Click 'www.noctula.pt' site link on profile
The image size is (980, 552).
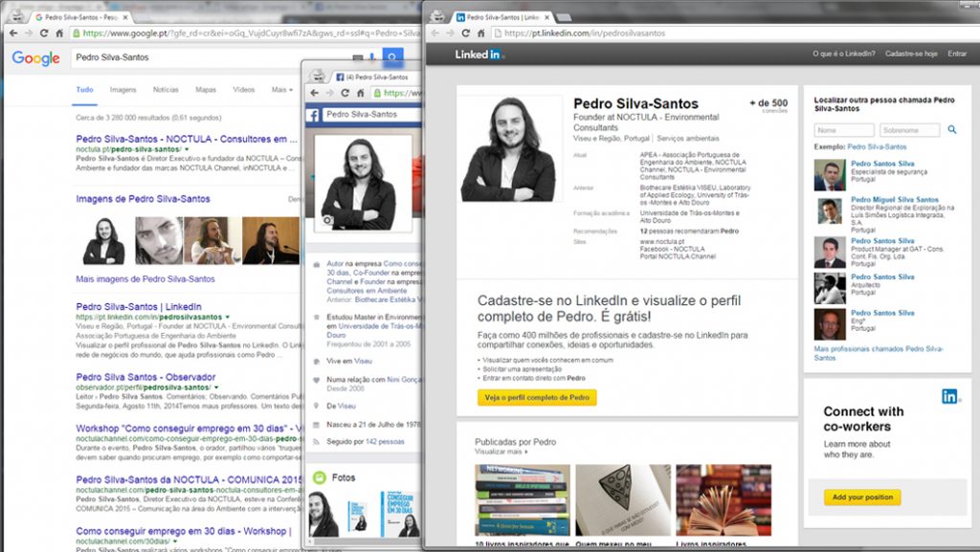[x=661, y=242]
